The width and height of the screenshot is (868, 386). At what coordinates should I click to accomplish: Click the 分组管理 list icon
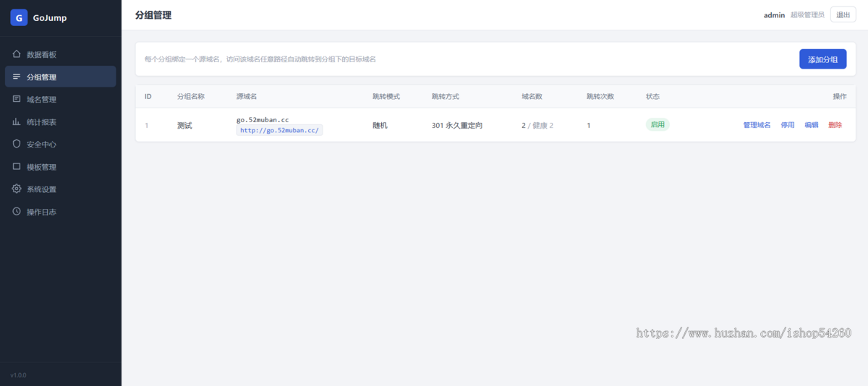(17, 77)
